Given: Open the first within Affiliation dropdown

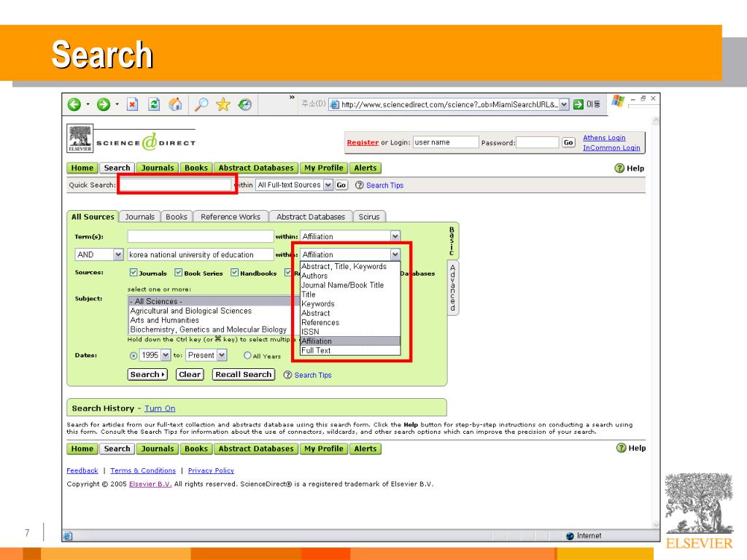Looking at the screenshot, I should coord(395,236).
